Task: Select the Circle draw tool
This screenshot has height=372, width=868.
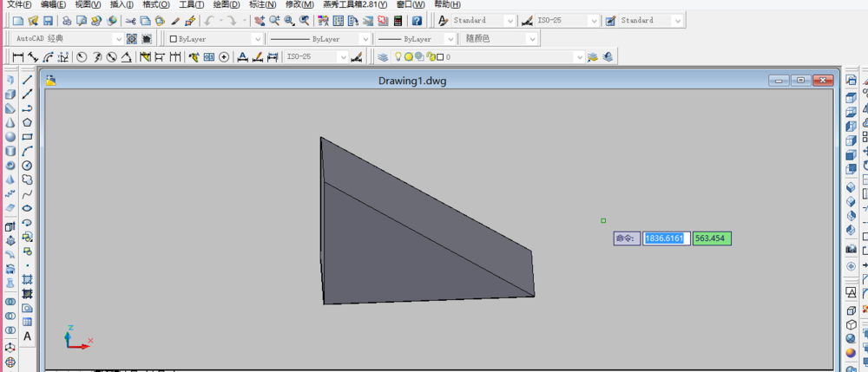Action: tap(27, 166)
